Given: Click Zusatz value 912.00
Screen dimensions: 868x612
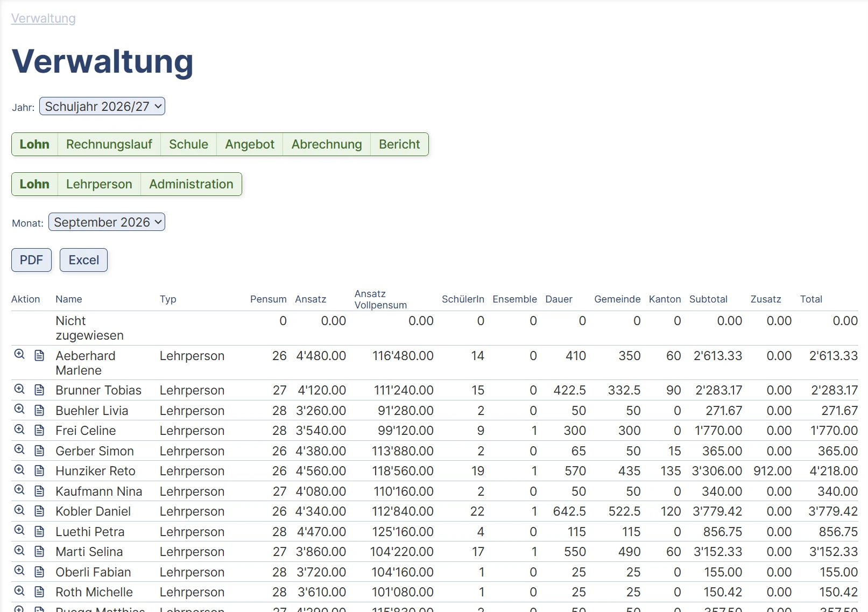Looking at the screenshot, I should (x=772, y=471).
